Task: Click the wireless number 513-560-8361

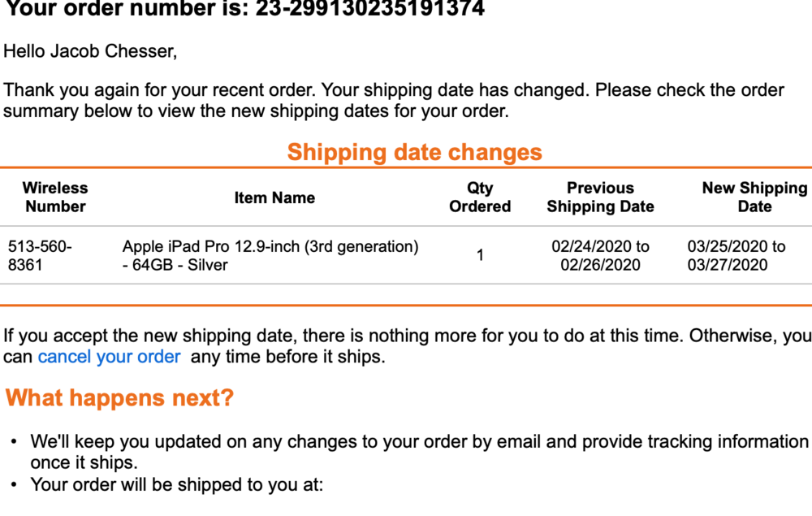Action: [x=40, y=255]
